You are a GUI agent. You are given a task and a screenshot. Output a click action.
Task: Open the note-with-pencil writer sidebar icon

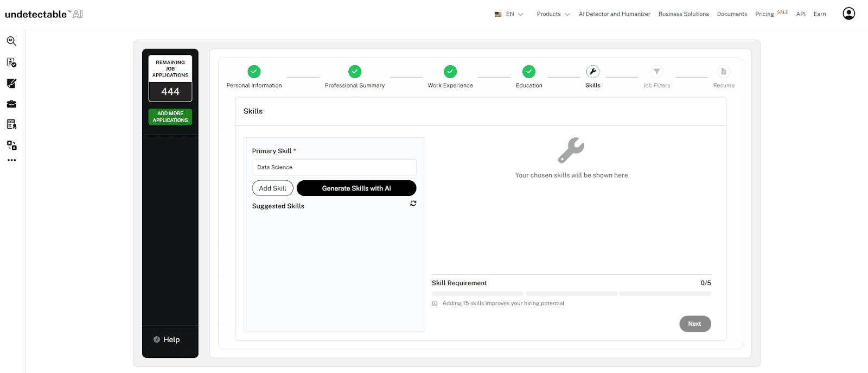coord(11,83)
